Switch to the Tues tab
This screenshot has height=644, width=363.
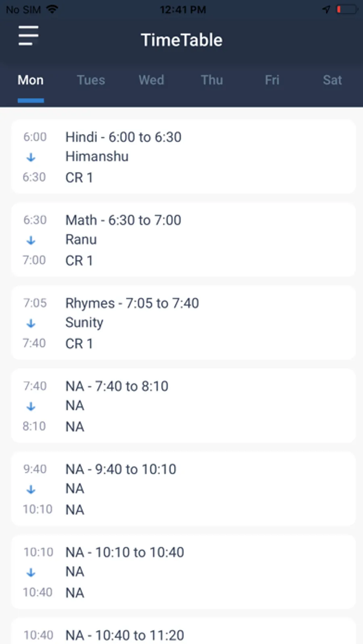(x=91, y=80)
